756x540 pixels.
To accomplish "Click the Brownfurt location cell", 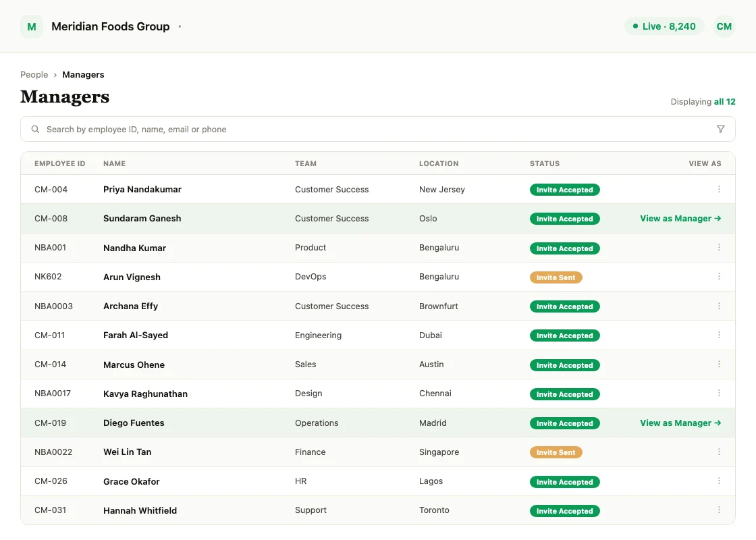I will click(438, 306).
